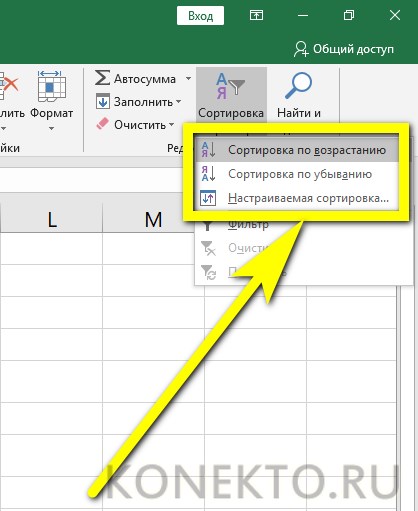
Task: Choose Сортировка по убыванию
Action: 297,174
